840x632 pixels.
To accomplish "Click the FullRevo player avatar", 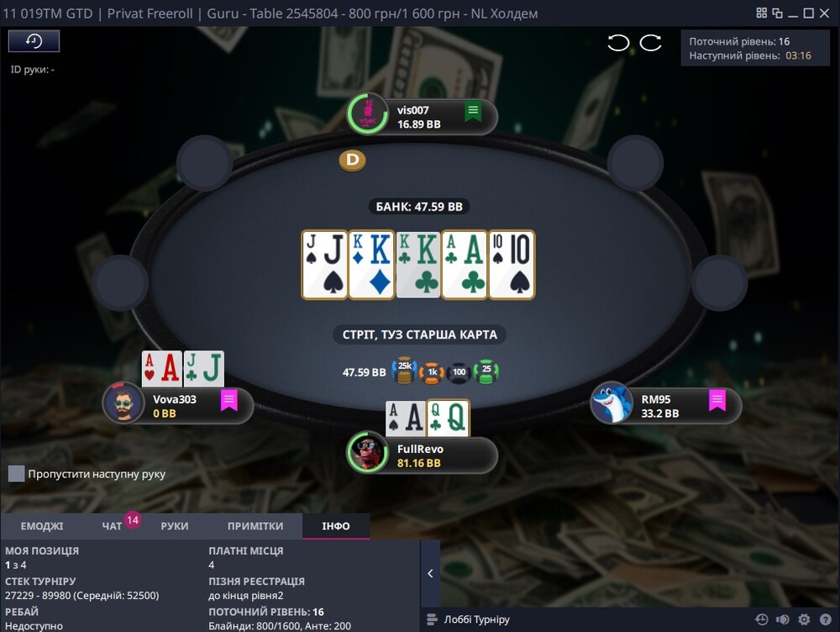I will coord(368,452).
